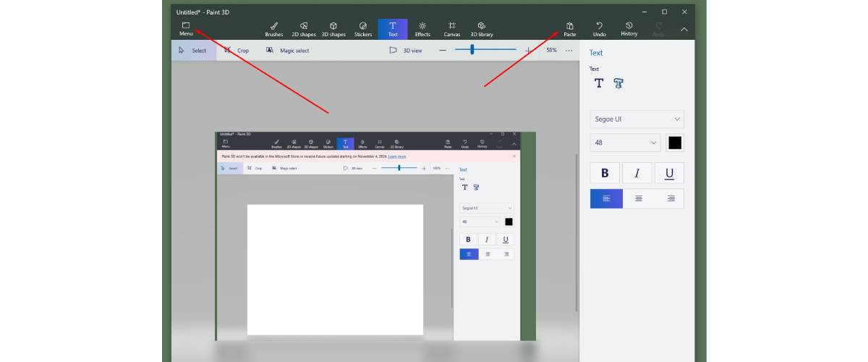Open the Effects panel
The width and height of the screenshot is (868, 362).
[x=422, y=29]
